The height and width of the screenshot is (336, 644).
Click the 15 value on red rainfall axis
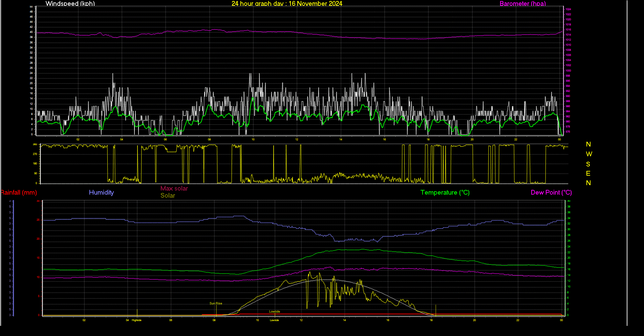click(38, 258)
